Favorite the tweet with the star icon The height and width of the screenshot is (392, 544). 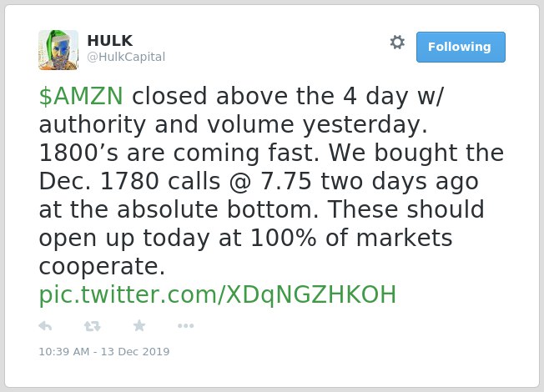[139, 325]
